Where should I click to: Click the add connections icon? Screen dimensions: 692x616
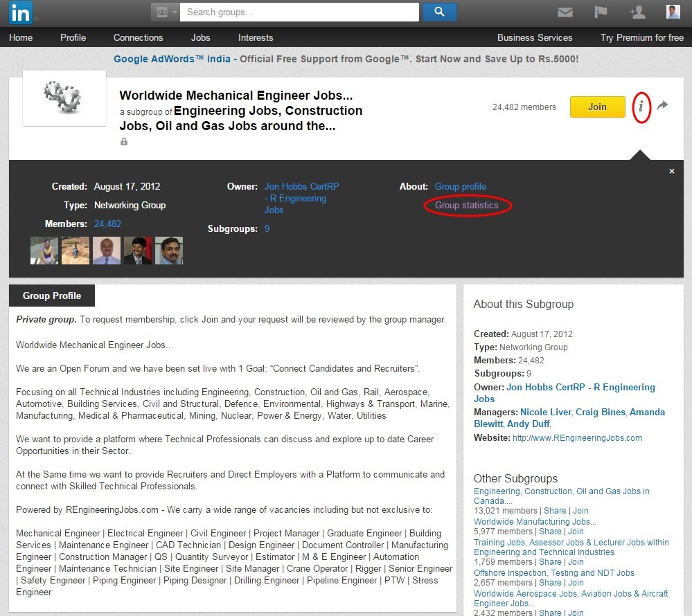click(637, 12)
